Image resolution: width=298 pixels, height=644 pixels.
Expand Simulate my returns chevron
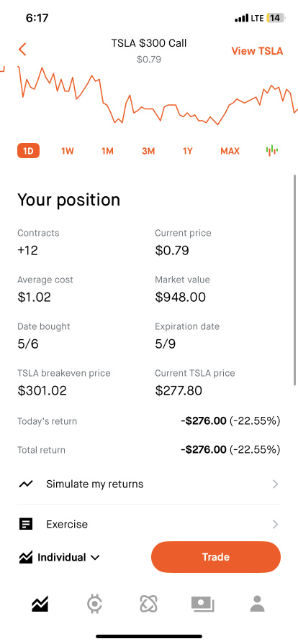pyautogui.click(x=276, y=484)
